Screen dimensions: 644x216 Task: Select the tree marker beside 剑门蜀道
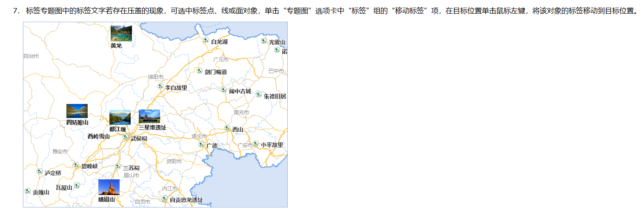(199, 71)
